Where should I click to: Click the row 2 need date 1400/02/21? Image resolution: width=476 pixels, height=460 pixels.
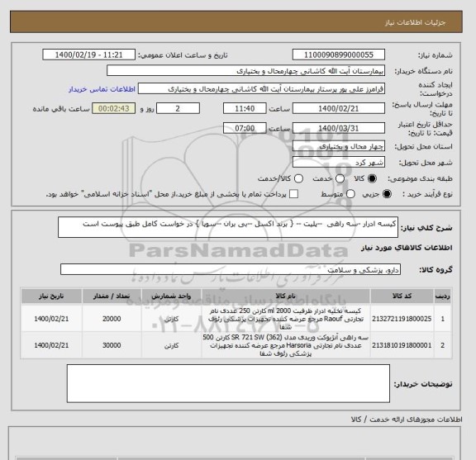tap(51, 345)
